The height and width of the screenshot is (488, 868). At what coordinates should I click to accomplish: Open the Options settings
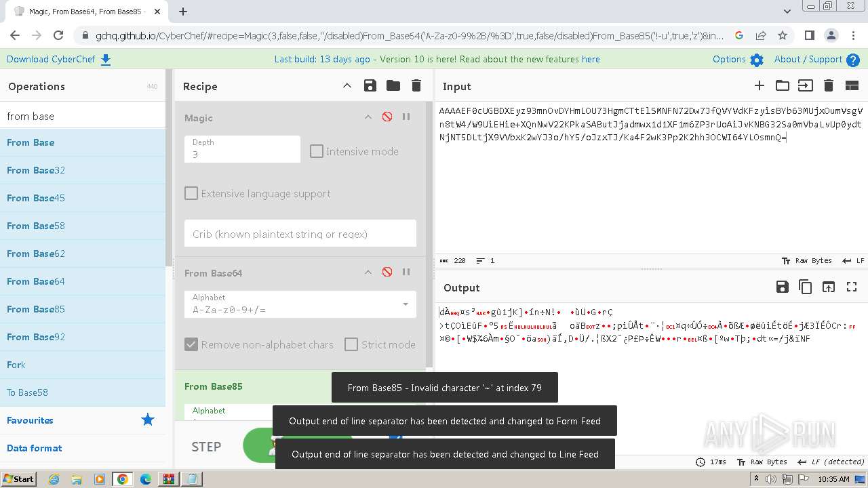pos(738,59)
